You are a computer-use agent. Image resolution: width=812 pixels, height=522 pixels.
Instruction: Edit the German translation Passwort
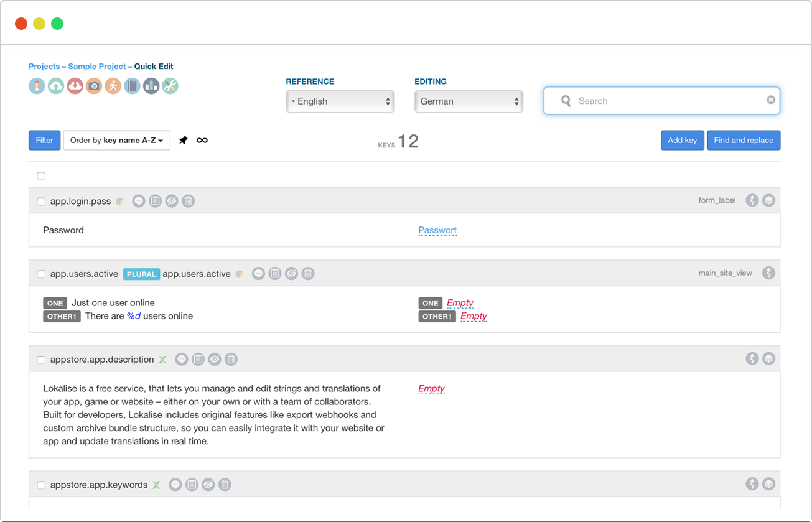pos(437,230)
